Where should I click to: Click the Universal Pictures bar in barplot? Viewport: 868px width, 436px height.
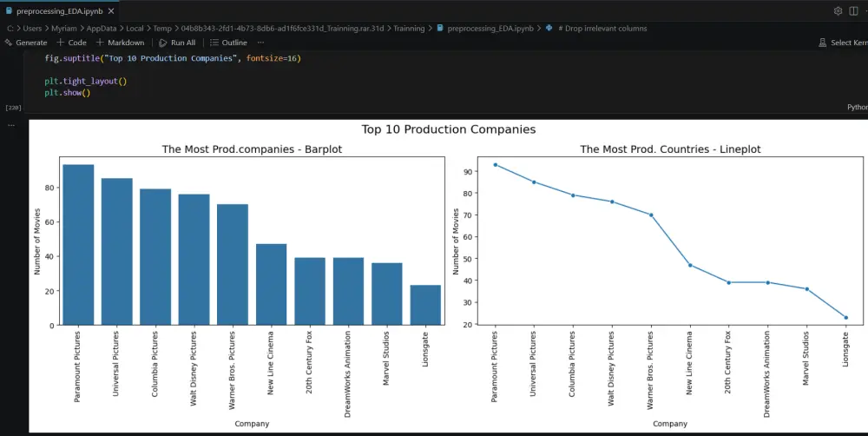coord(117,252)
